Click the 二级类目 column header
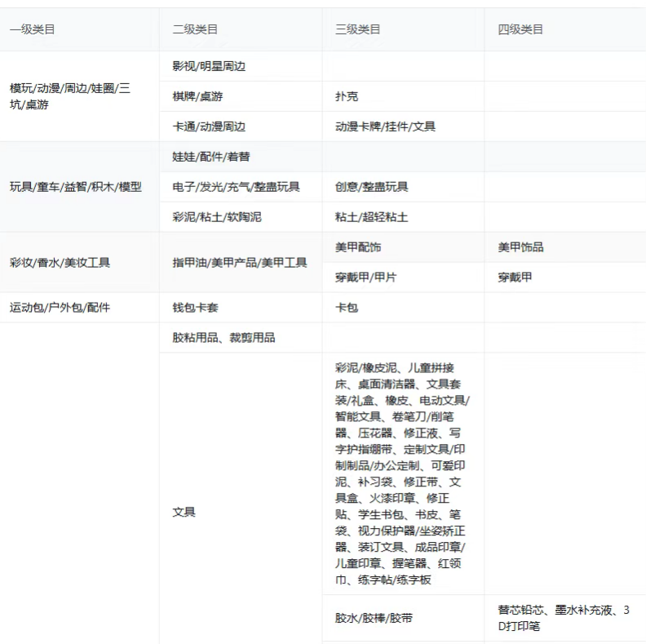Screen dimensions: 646x644 (x=195, y=29)
